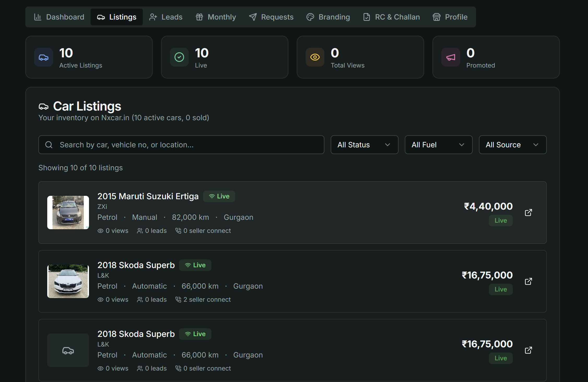Click the pink megaphone icon in Promoted card

click(x=451, y=57)
